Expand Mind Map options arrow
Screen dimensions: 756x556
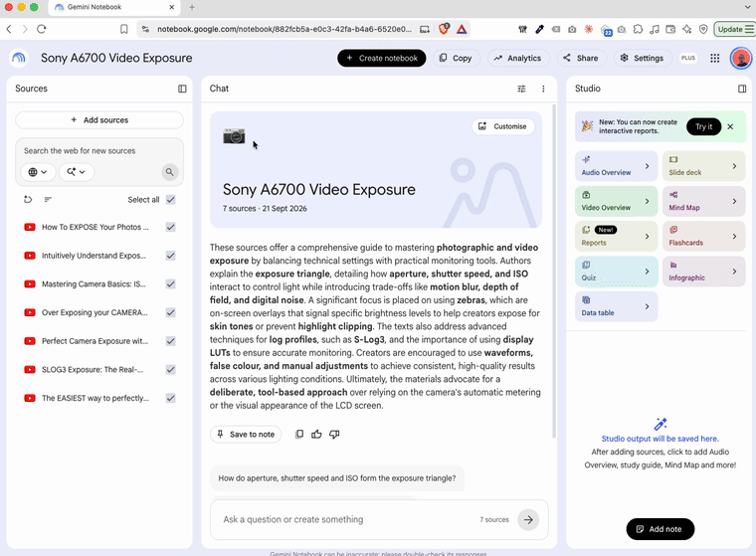click(734, 201)
